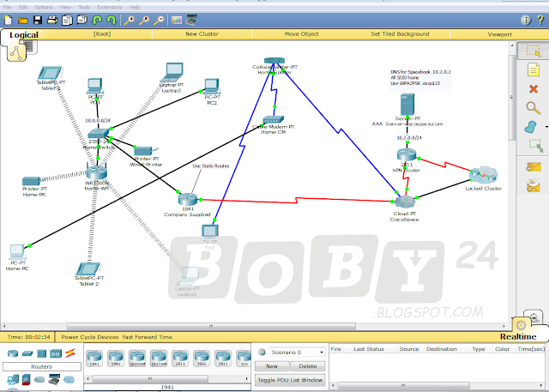Image resolution: width=549 pixels, height=392 pixels.
Task: Delete the current scenario
Action: point(308,366)
